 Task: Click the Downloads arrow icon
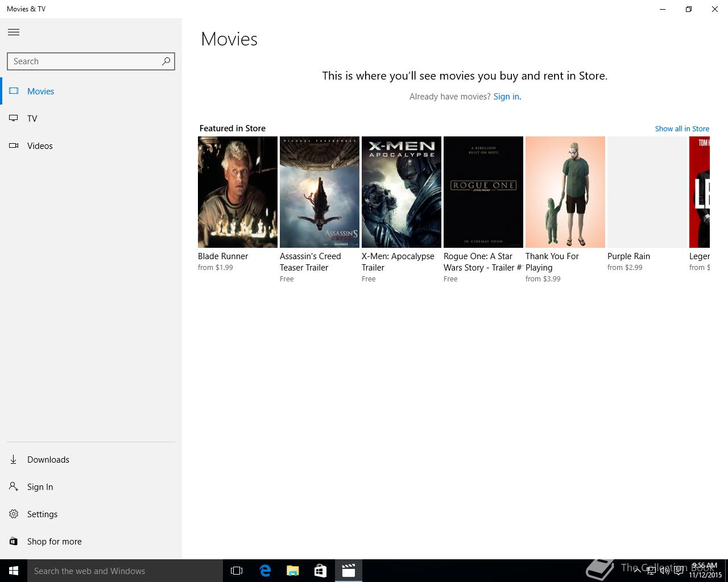[14, 459]
